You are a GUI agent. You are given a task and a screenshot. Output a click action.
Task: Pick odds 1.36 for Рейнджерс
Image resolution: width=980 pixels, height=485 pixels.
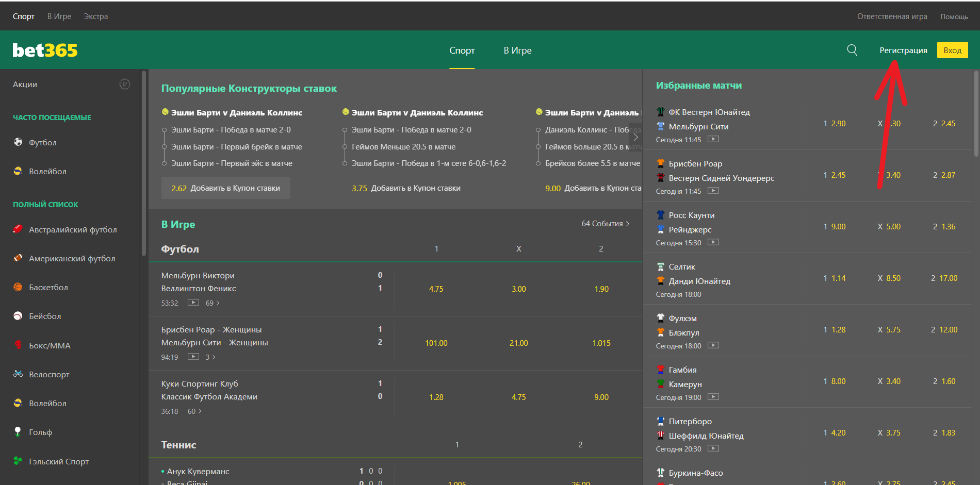[x=944, y=227]
